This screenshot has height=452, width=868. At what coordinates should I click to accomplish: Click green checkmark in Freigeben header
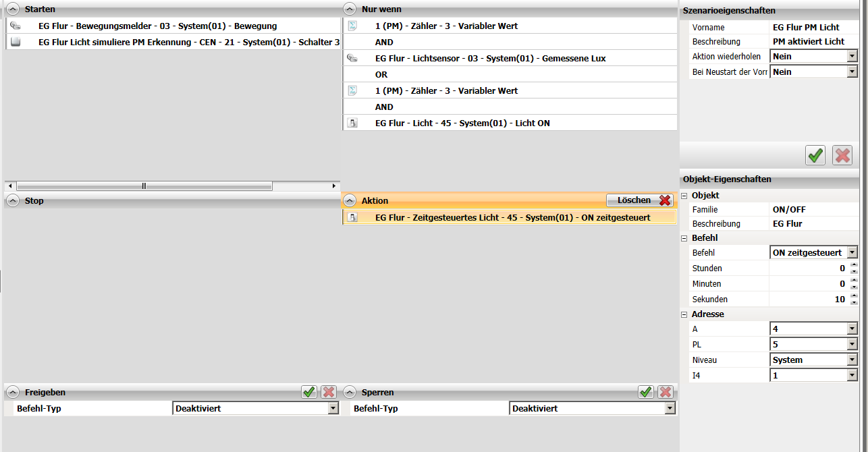click(309, 392)
